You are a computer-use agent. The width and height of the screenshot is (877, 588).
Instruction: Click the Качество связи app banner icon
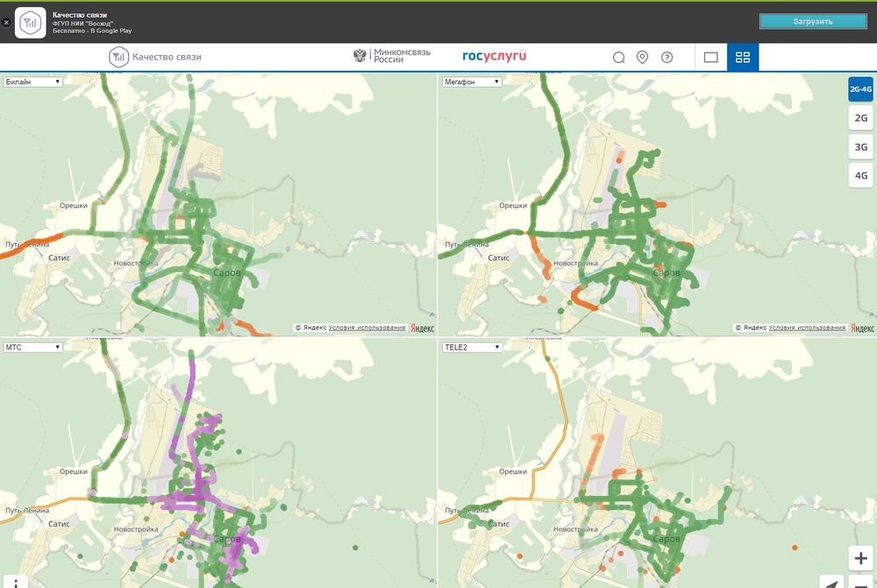tap(31, 22)
